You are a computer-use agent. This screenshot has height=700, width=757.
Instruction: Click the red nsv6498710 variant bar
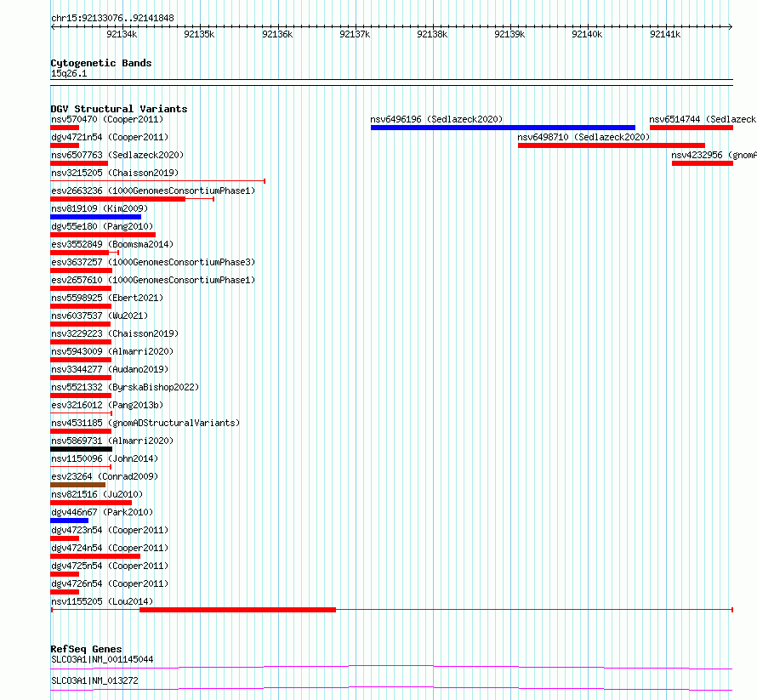612,145
